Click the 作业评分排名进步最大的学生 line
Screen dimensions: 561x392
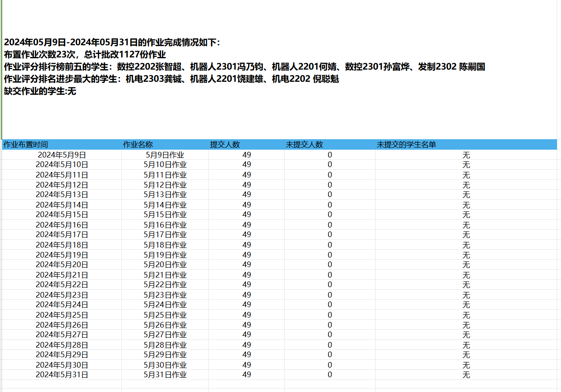click(171, 79)
